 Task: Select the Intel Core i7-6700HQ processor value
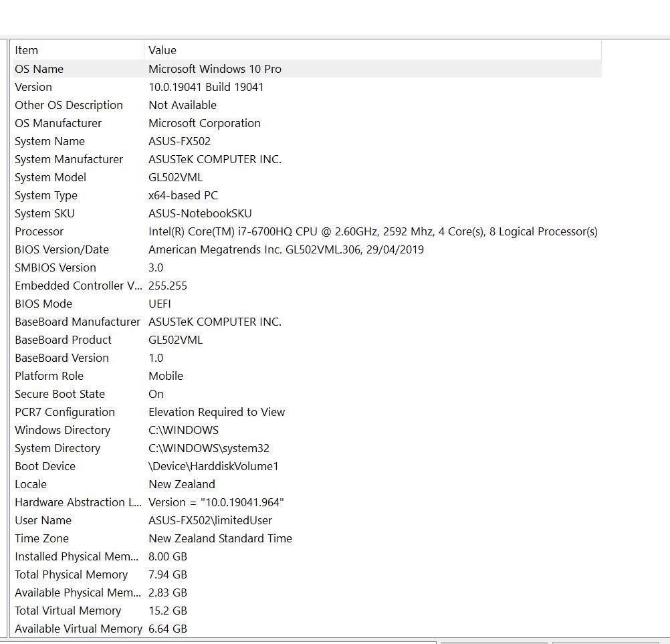373,231
